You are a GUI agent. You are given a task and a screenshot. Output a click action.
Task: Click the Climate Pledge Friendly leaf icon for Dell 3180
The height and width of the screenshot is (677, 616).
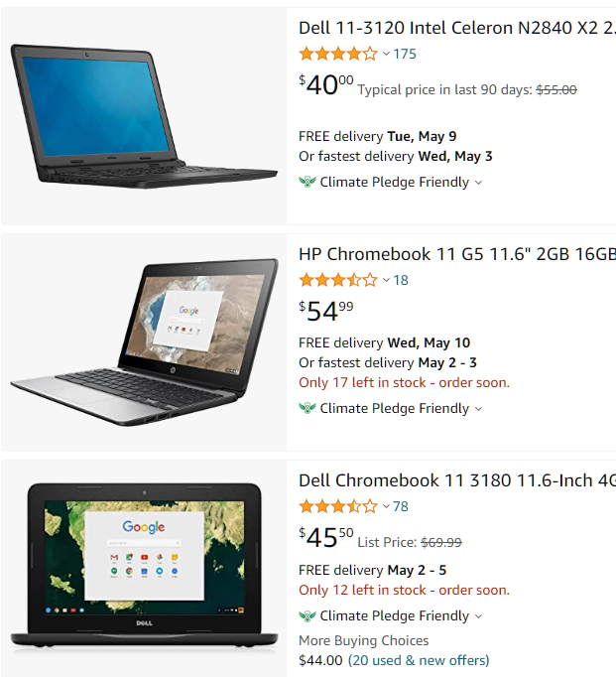coord(308,615)
